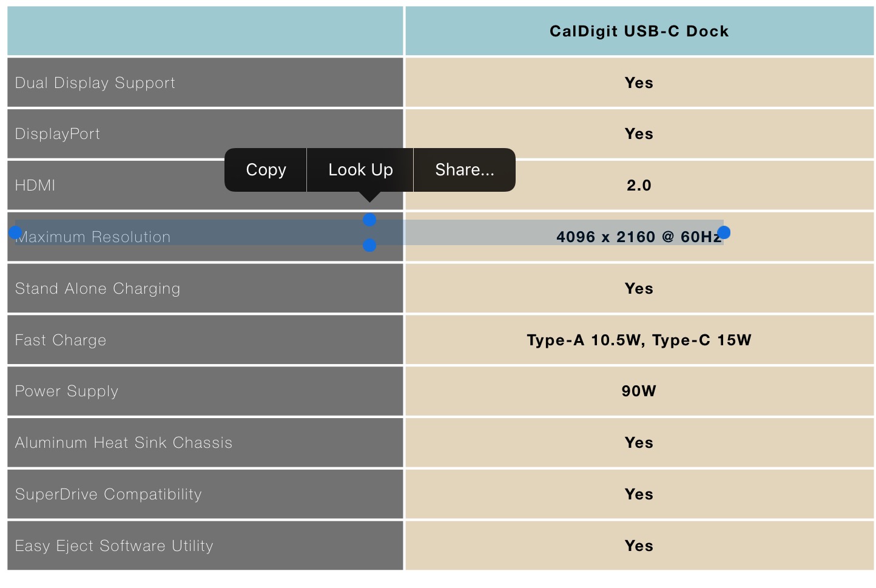Select the 90W value cell
This screenshot has width=876, height=588.
[x=639, y=391]
